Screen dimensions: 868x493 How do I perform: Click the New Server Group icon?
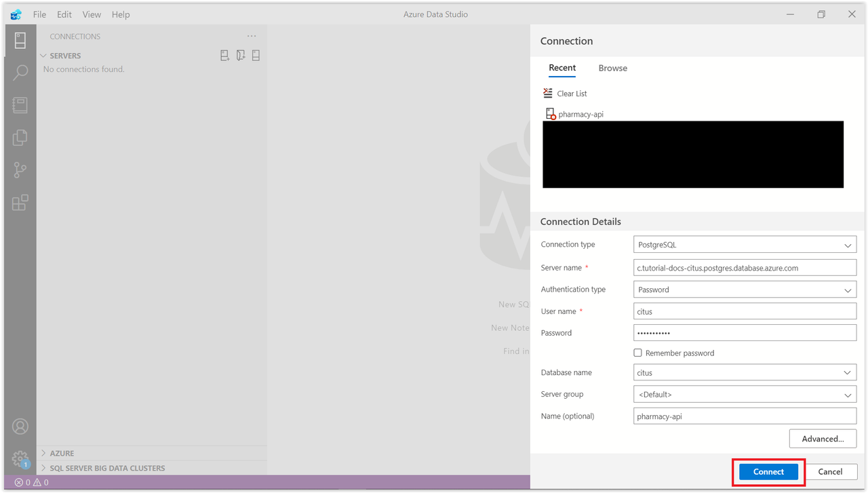241,56
